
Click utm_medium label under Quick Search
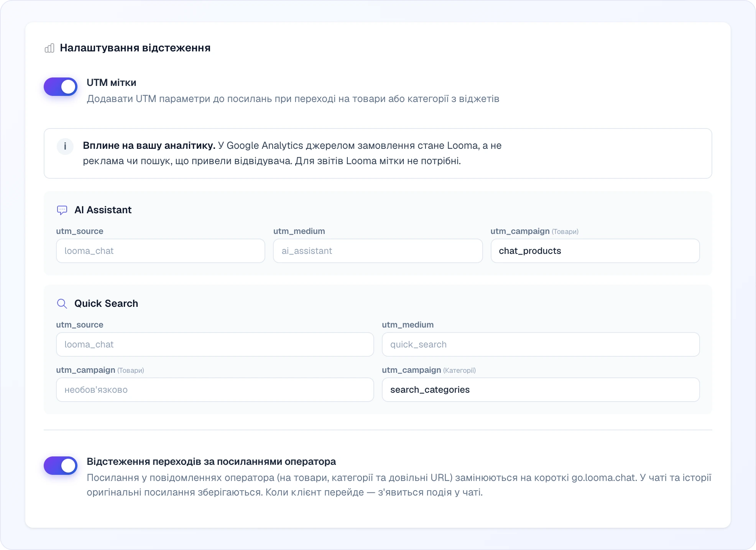(x=408, y=325)
